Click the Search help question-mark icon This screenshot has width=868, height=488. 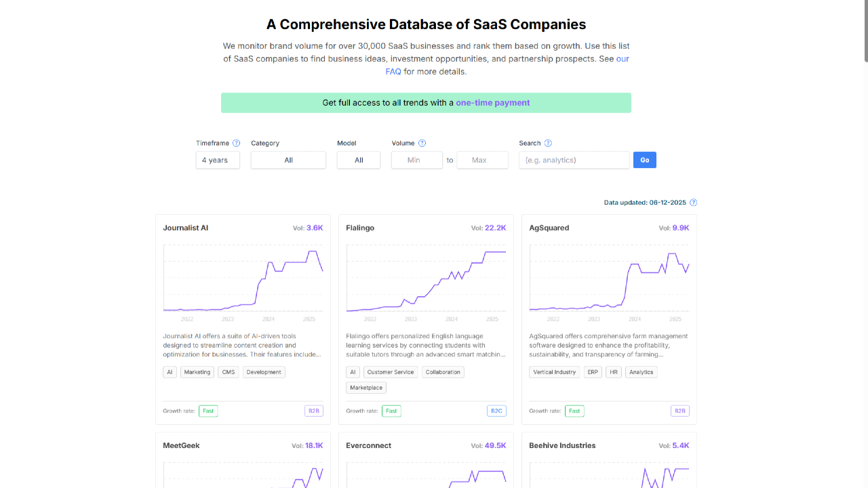pos(548,143)
